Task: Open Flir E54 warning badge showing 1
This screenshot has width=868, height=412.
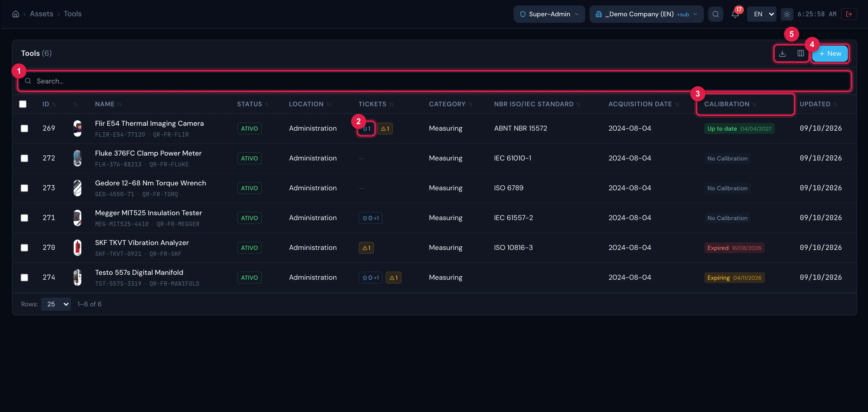Action: tap(385, 128)
